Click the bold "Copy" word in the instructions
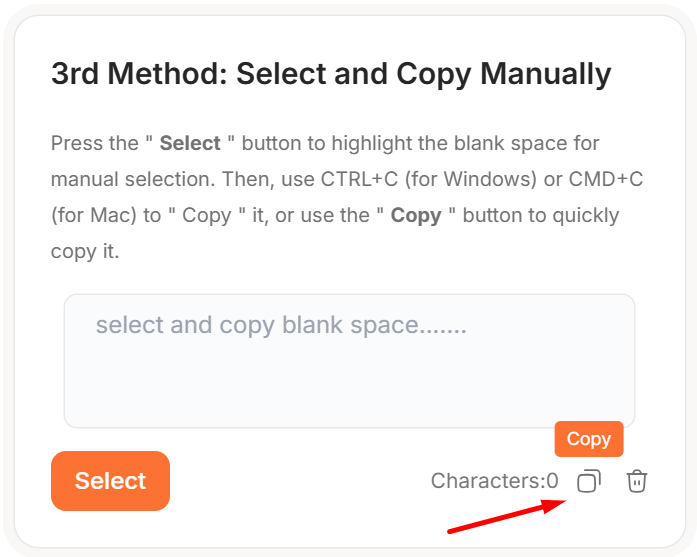697x557 pixels. tap(416, 215)
